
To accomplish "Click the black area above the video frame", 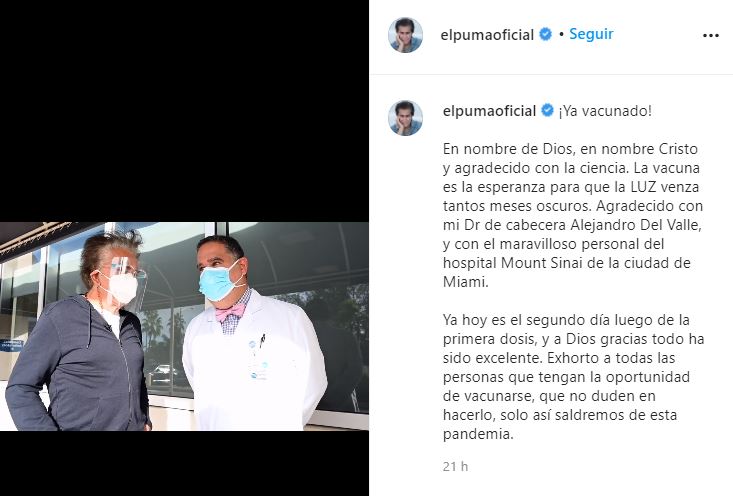I will [x=184, y=111].
